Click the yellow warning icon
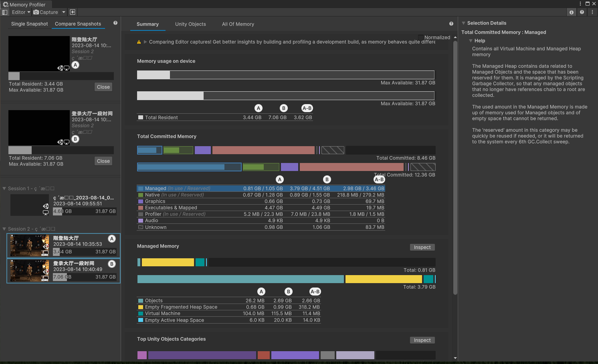 click(139, 42)
